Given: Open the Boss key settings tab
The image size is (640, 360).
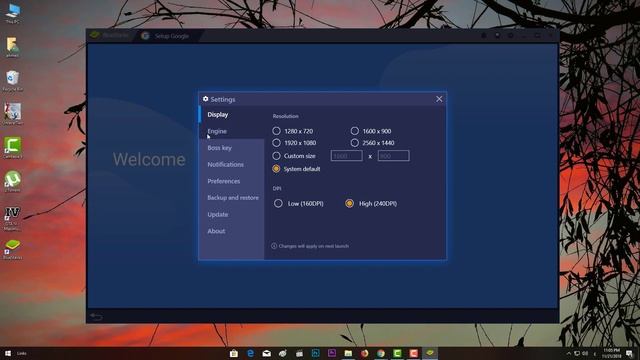Looking at the screenshot, I should point(231,148).
